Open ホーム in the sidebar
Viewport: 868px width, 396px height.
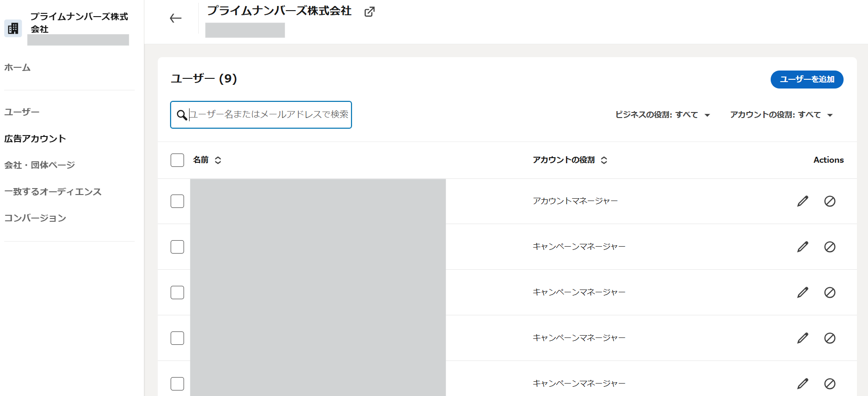(x=18, y=67)
